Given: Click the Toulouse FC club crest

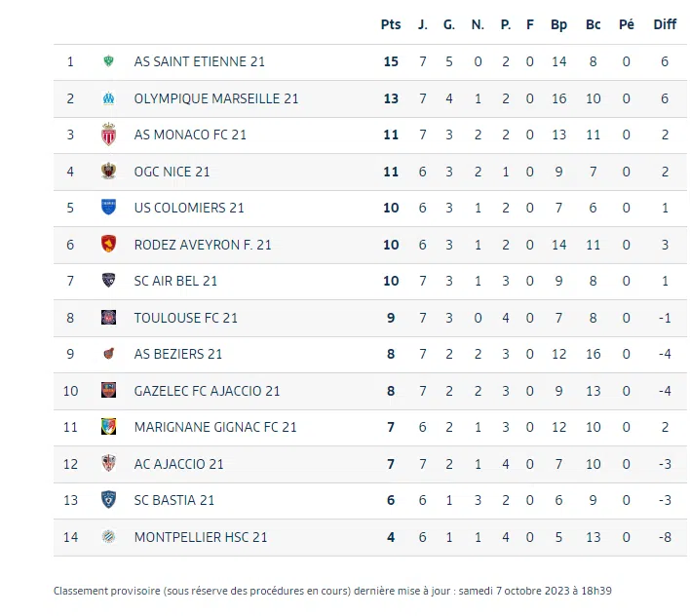Looking at the screenshot, I should (x=108, y=318).
